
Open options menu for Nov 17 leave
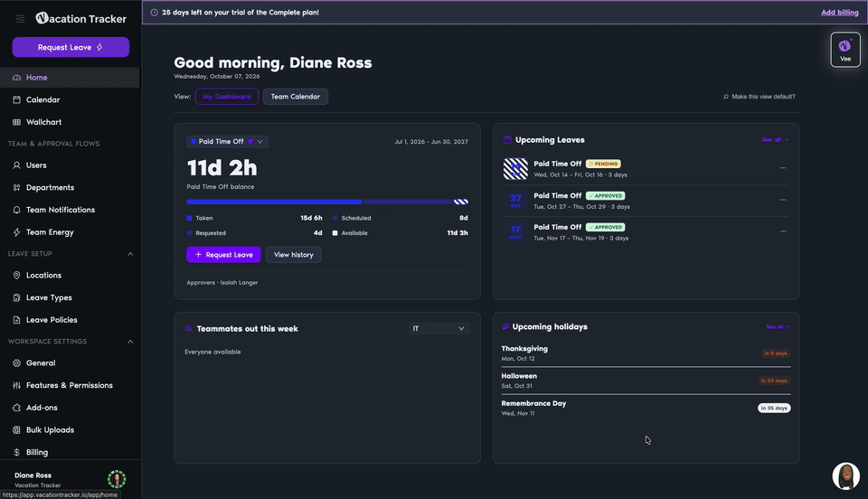[783, 231]
